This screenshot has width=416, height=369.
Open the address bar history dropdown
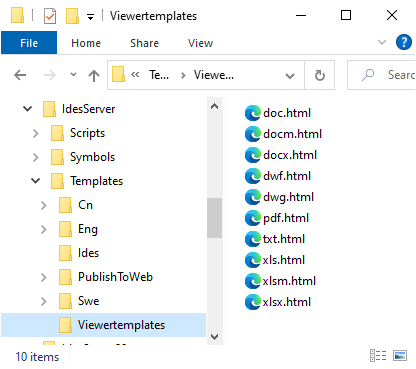coord(290,76)
